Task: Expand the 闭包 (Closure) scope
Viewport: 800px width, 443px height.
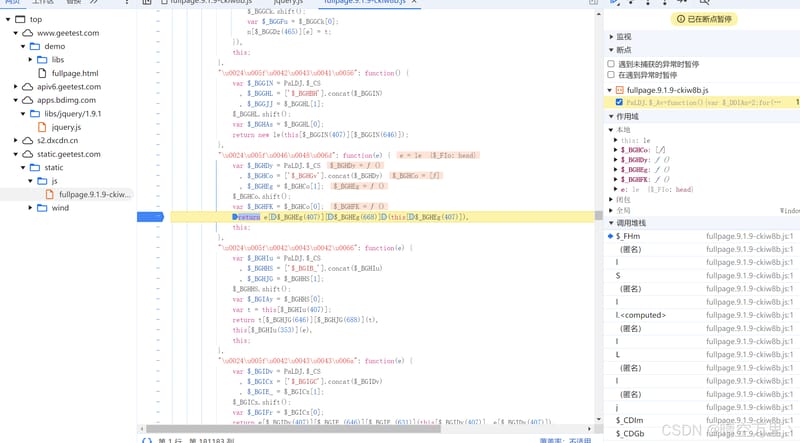Action: click(x=611, y=200)
